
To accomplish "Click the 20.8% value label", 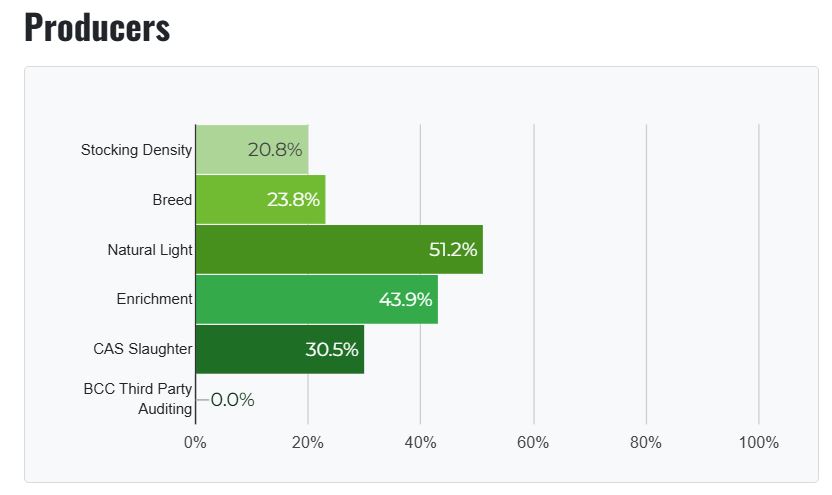I will click(272, 150).
